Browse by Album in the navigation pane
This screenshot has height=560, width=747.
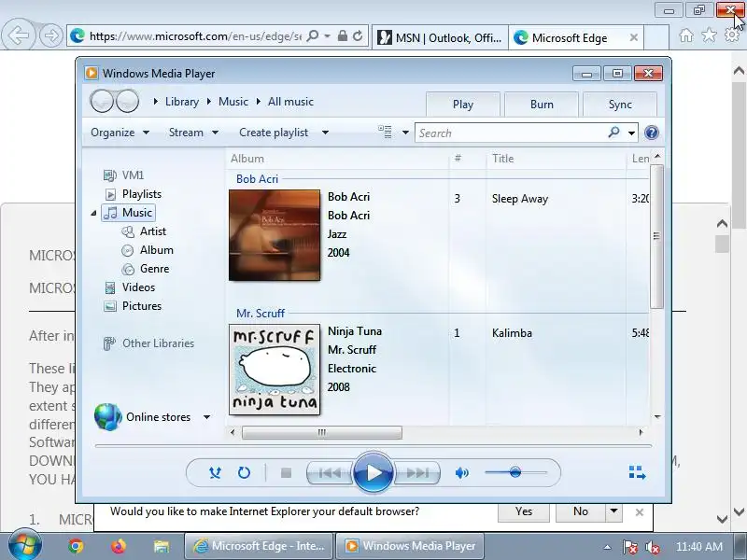coord(148,250)
